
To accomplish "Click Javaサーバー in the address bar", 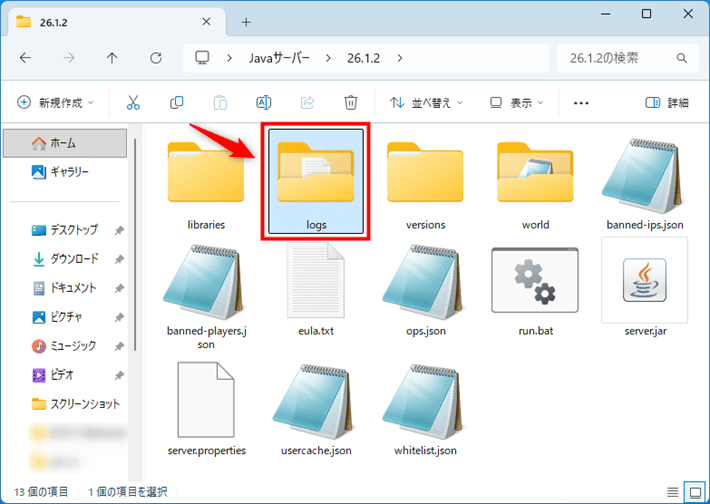I will tap(279, 58).
